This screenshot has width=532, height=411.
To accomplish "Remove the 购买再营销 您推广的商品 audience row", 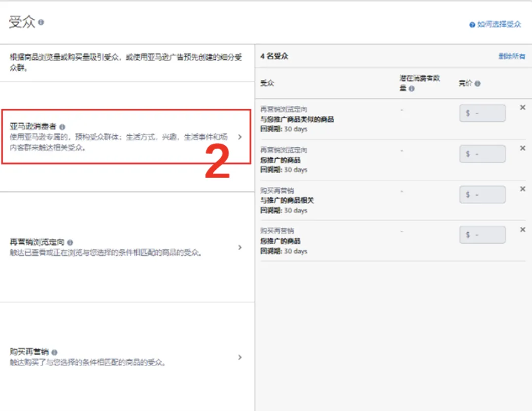I will click(523, 230).
